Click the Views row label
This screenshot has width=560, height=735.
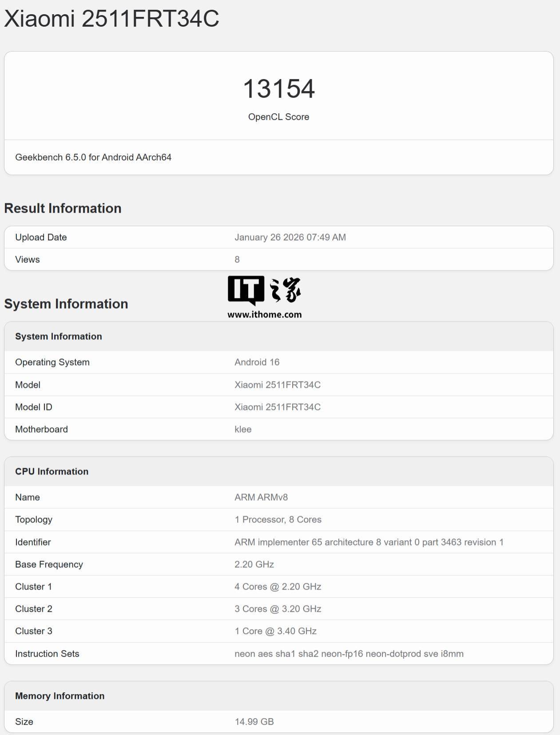pyautogui.click(x=28, y=259)
